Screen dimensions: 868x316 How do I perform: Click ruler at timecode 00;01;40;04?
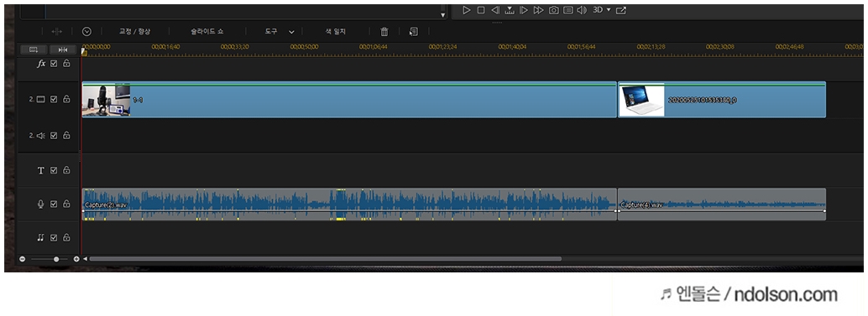[512, 47]
